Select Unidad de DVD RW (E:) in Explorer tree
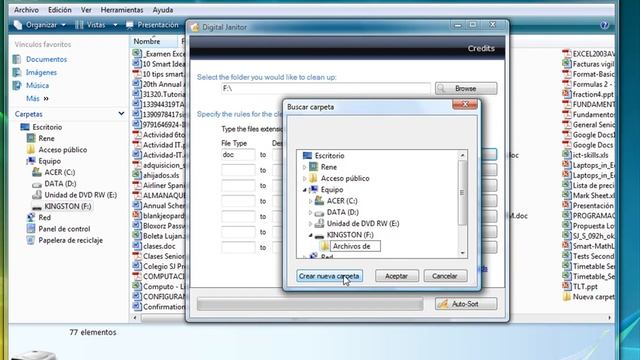Screen dimensions: 640x360 coord(80,195)
